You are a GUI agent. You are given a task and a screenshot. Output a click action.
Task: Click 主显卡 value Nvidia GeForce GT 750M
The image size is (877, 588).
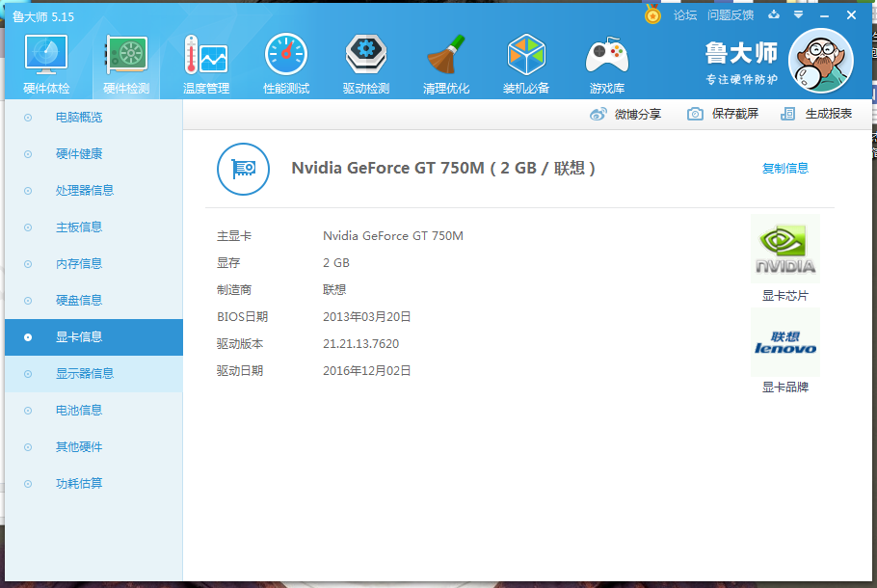coord(393,236)
